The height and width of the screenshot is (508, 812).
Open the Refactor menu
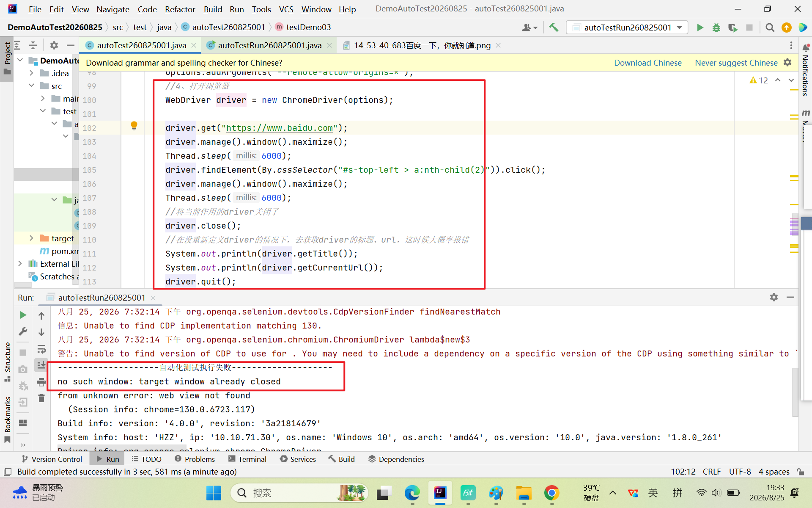click(180, 9)
